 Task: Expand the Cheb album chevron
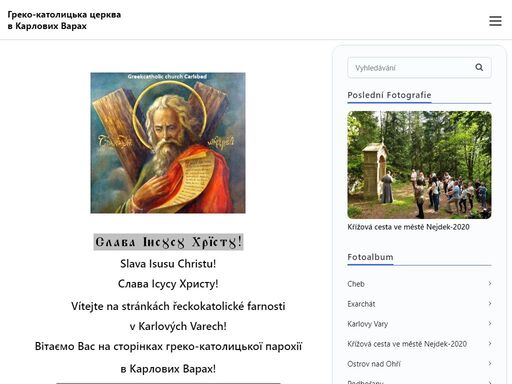490,283
